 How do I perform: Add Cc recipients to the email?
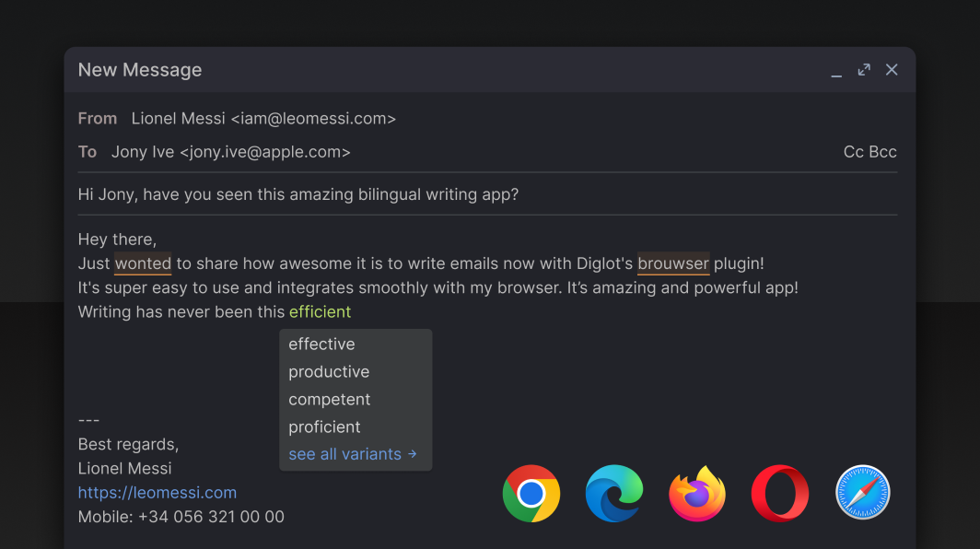coord(853,151)
